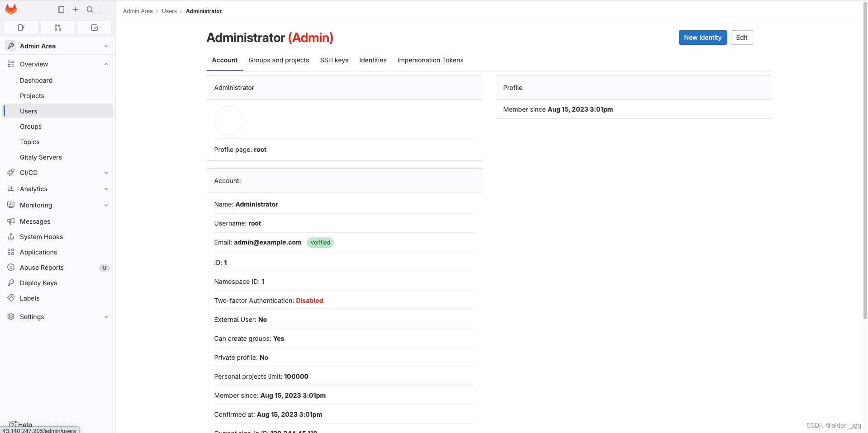
Task: Switch to the SSH keys tab
Action: click(334, 60)
